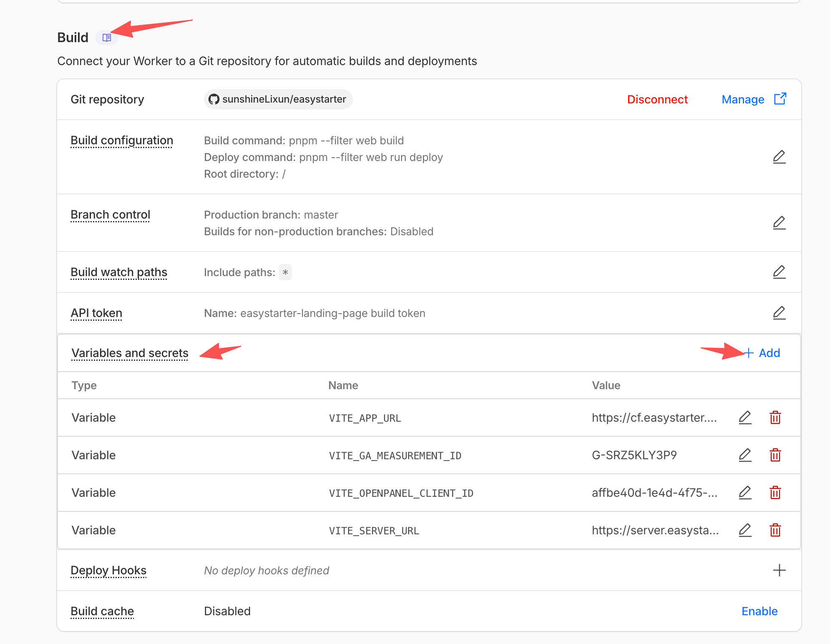Click the Git repository label
The image size is (830, 644).
tap(107, 99)
